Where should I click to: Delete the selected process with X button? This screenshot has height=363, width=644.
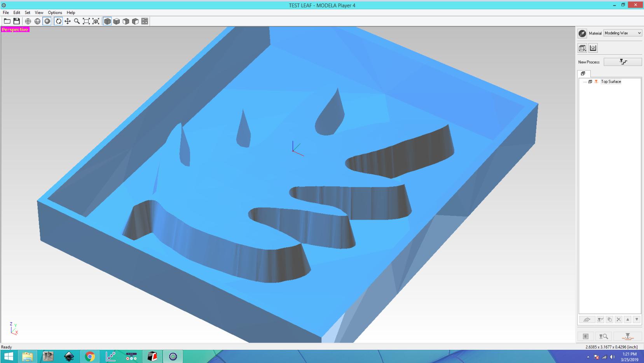(619, 320)
